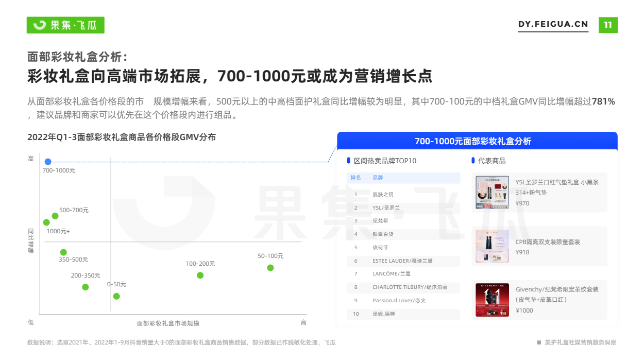Select the Passional Lover/恋火 row

click(403, 301)
